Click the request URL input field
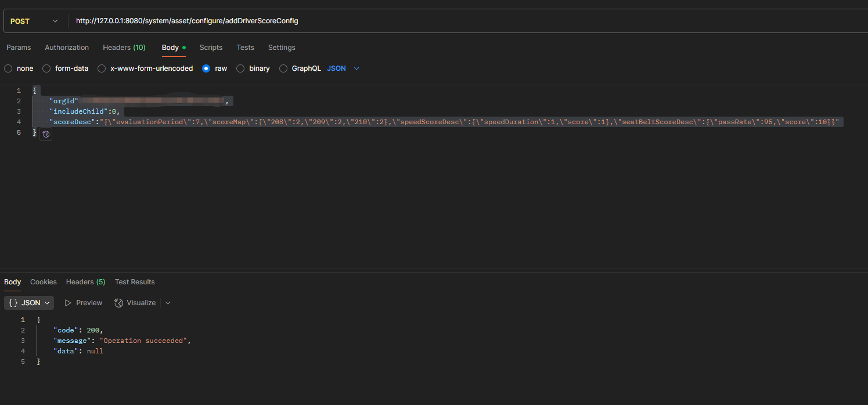The image size is (868, 405). [464, 21]
